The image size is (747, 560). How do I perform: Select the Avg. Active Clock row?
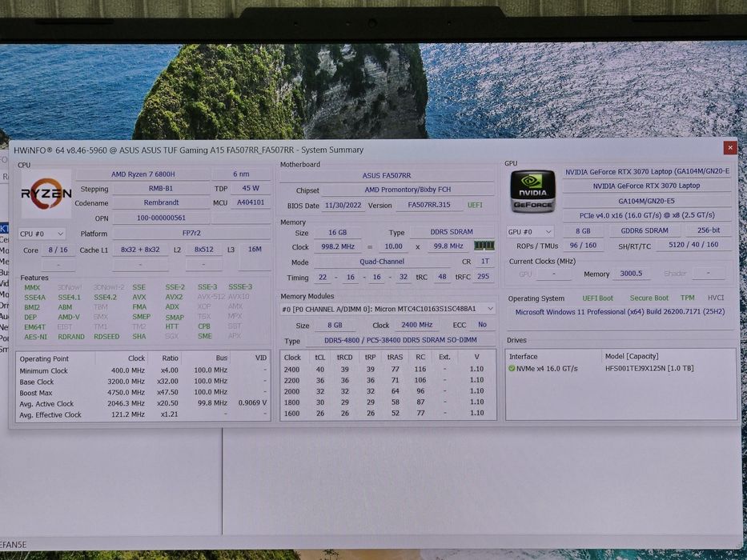tap(143, 404)
